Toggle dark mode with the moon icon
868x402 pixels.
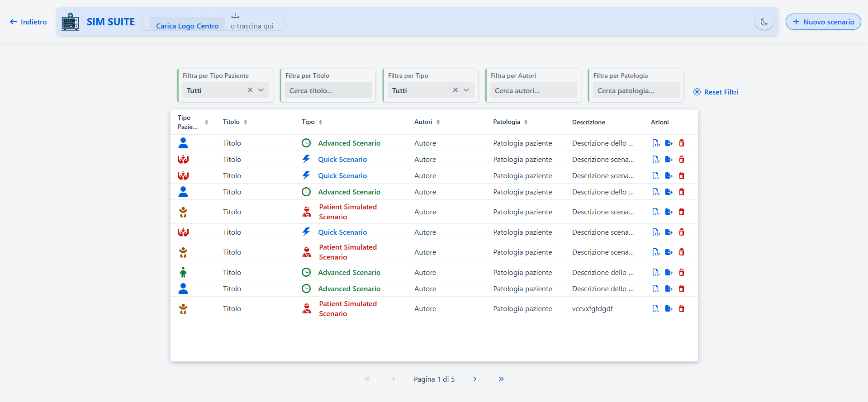click(764, 22)
